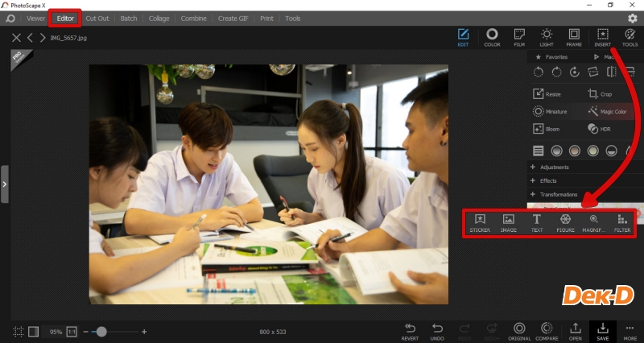Open the Light panel icon
This screenshot has height=343, width=644.
546,37
